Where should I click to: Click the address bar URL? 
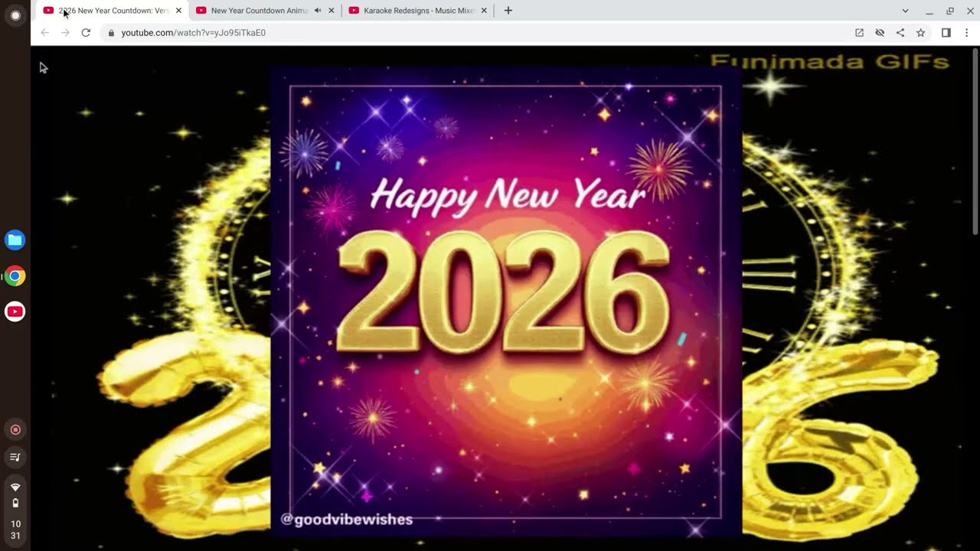click(194, 33)
